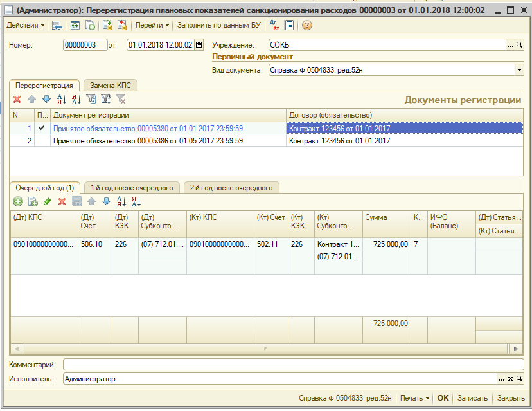The width and height of the screenshot is (532, 411).
Task: Click the Дт/Кт postings result icon
Action: click(x=275, y=25)
